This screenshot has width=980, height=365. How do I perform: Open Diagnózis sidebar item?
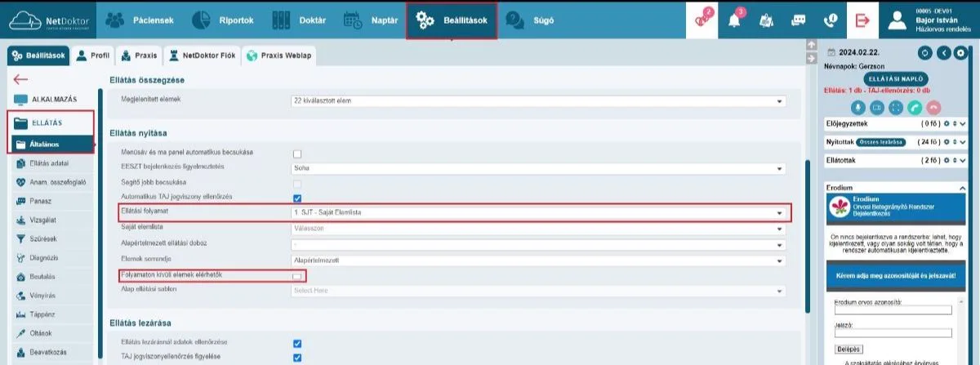tap(52, 258)
